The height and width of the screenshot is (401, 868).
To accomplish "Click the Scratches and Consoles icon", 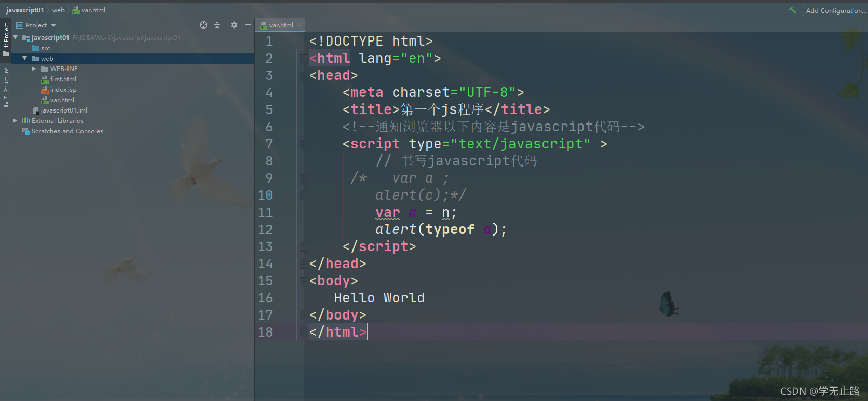I will [x=26, y=131].
